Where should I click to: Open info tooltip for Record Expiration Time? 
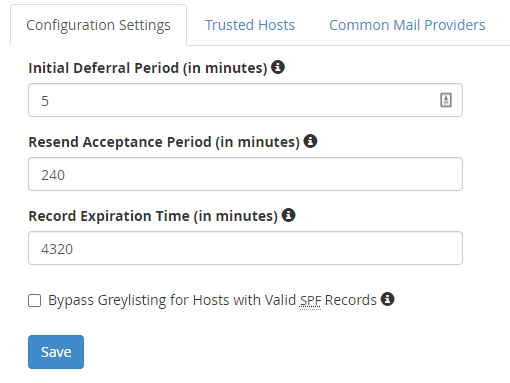tap(288, 215)
